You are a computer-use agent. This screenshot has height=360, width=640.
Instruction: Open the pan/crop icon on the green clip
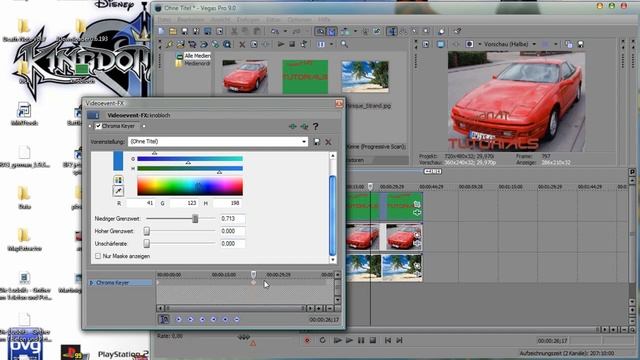coord(417,204)
